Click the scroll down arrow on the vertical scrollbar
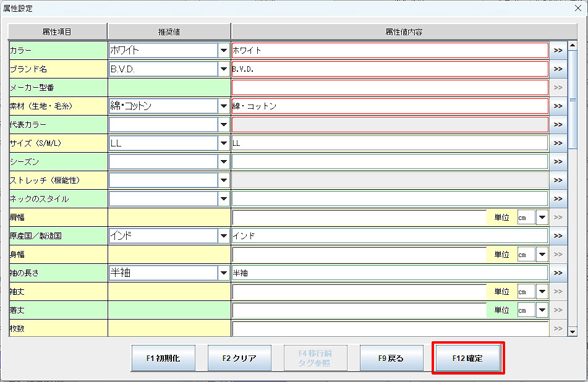 (x=573, y=332)
